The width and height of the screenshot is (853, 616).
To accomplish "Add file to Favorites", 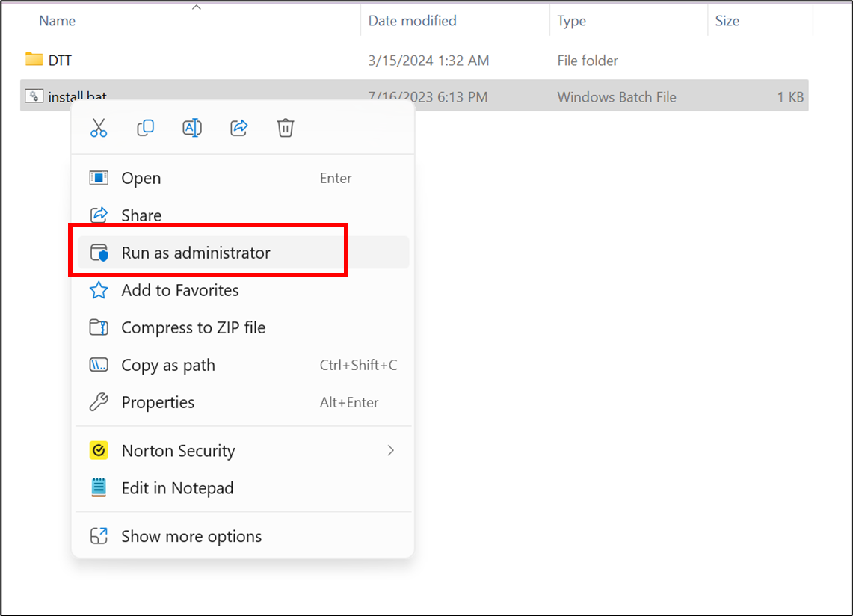I will (x=180, y=290).
